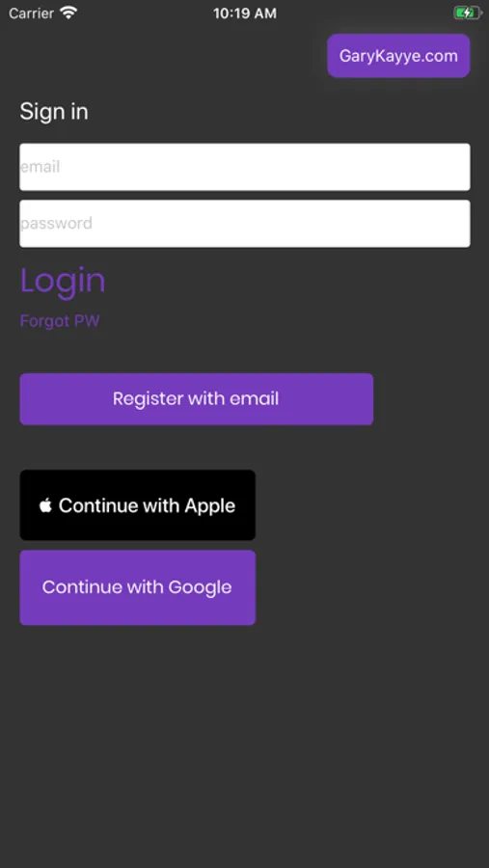
Task: Open the GaryKayye.com link button
Action: coord(398,56)
